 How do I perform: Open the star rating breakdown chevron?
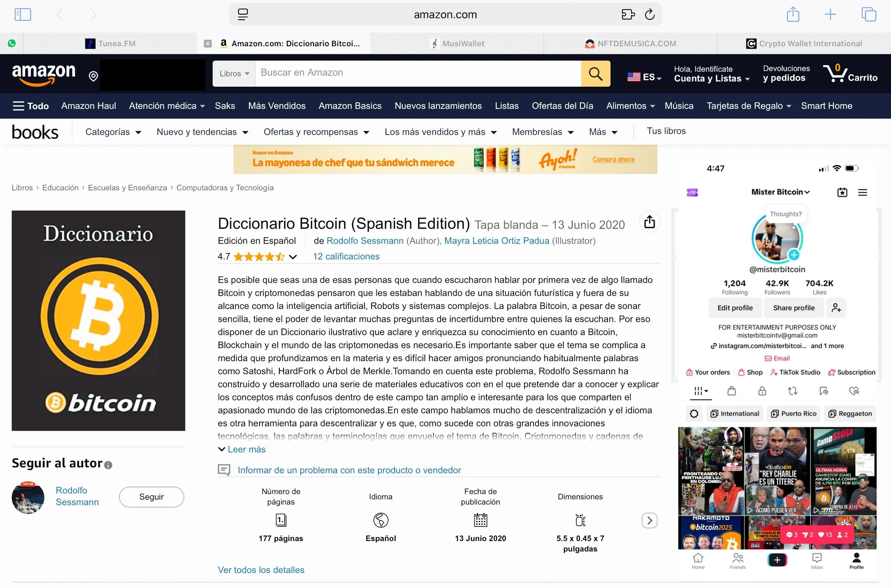(293, 257)
